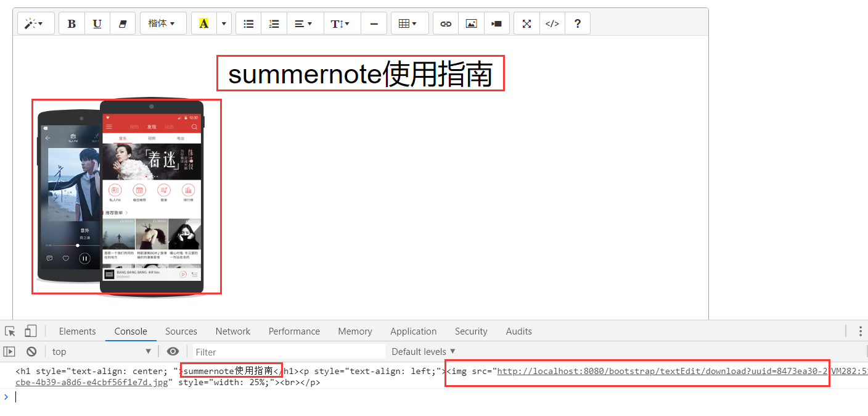Toggle fullscreen mode in the editor
The height and width of the screenshot is (416, 868).
pos(526,23)
